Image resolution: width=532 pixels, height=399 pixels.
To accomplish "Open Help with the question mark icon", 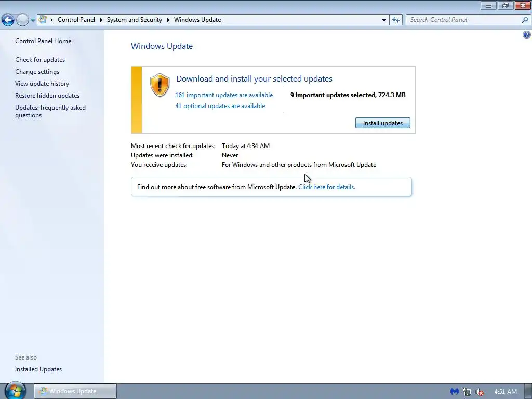I will pyautogui.click(x=527, y=35).
